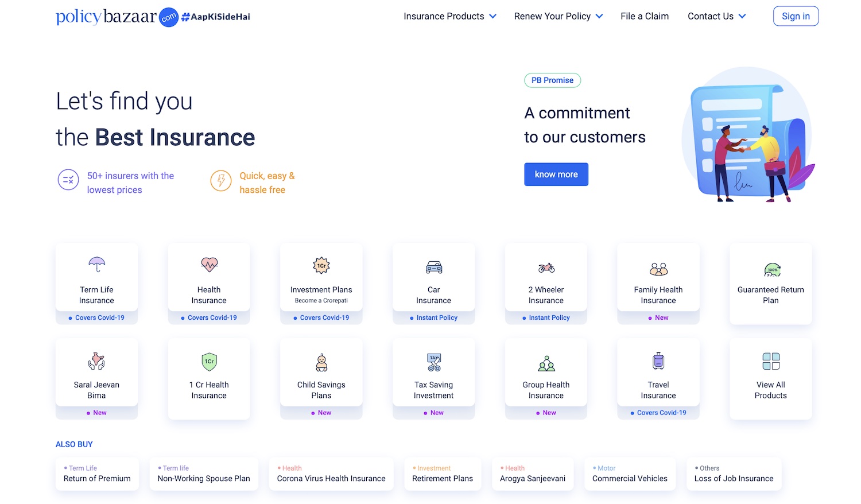Screen dimensions: 861x504
Task: Open Family Health Insurance people icon
Action: 658,269
